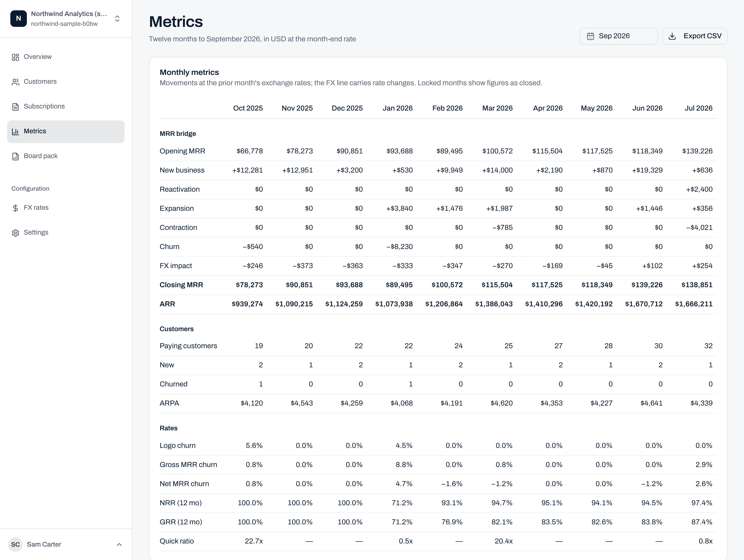Select the $1,670,712 ARR value
This screenshot has height=560, width=744.
point(644,304)
